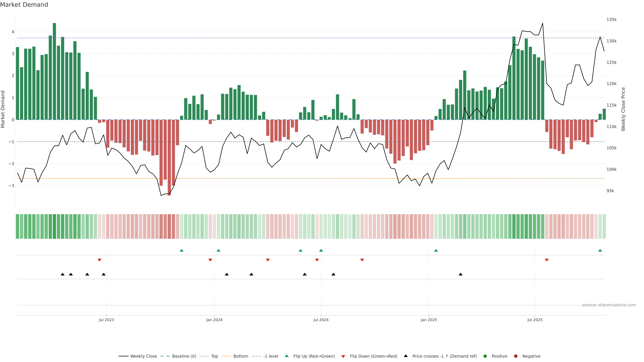Toggle the -1 level legend entry
644x362 pixels.
pos(271,356)
